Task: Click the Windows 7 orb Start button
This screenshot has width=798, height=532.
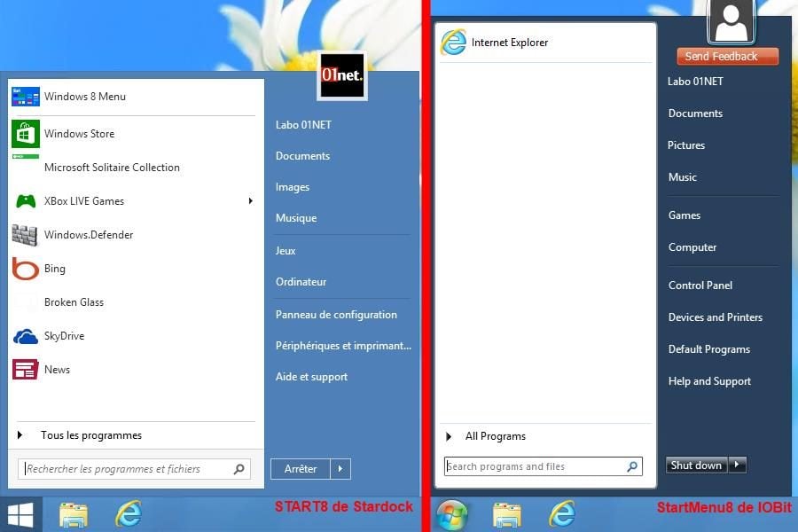Action: (452, 514)
